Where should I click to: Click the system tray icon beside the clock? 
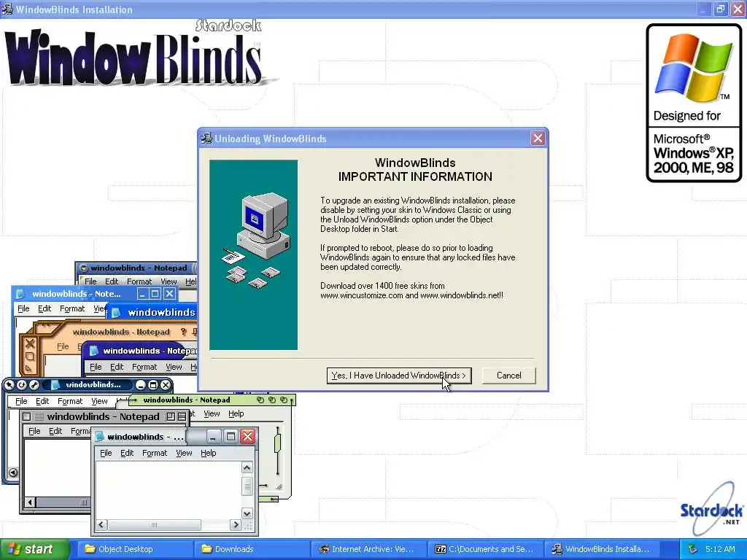coord(692,549)
